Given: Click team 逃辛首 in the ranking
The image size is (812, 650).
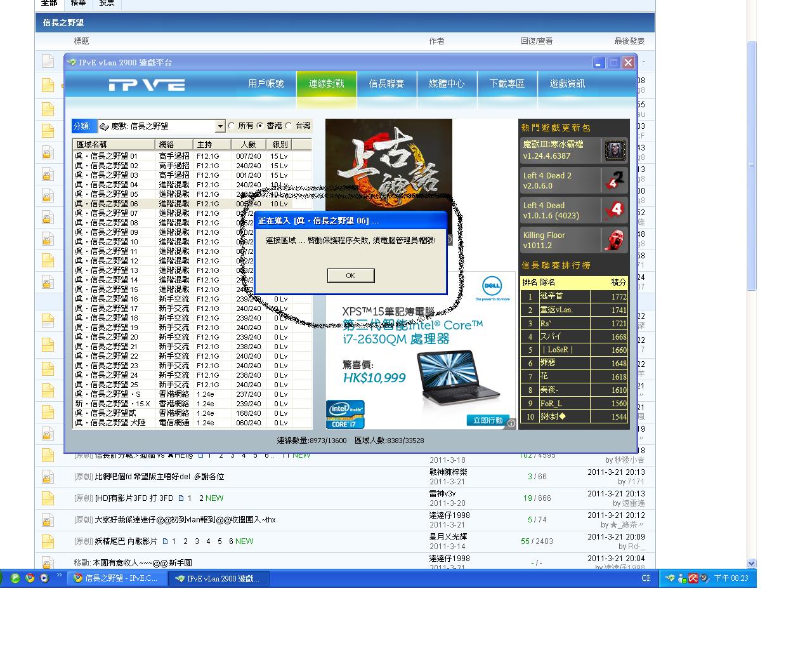Looking at the screenshot, I should pos(551,296).
